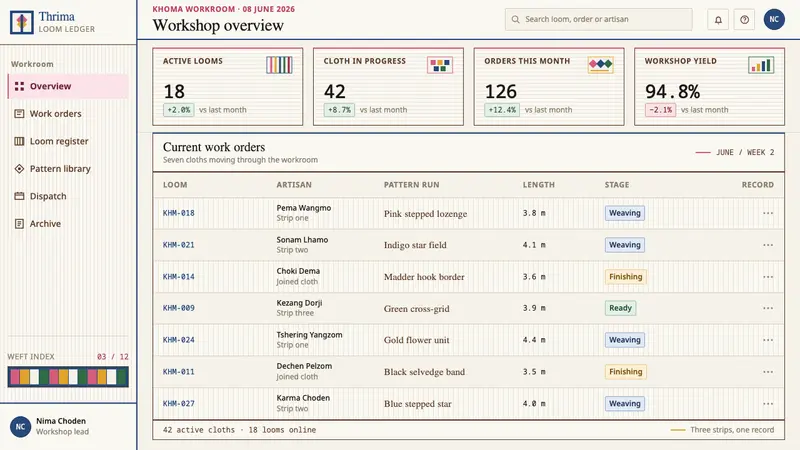Click Nima Choden avatar in sidebar footer
Image resolution: width=800 pixels, height=450 pixels.
tap(20, 427)
